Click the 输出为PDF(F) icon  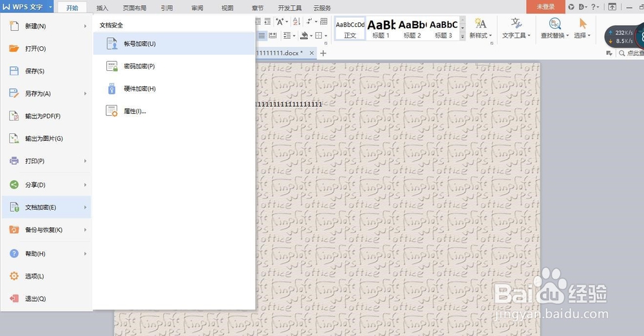[14, 116]
